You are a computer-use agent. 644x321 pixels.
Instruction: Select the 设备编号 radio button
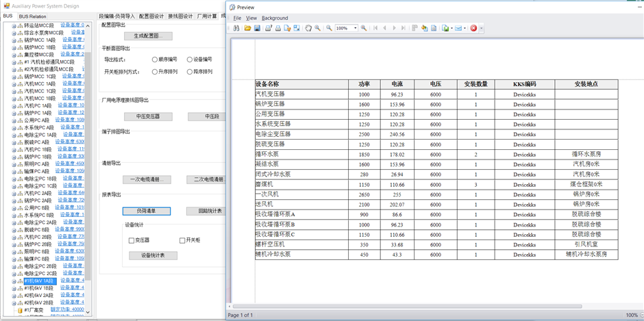[x=189, y=60]
